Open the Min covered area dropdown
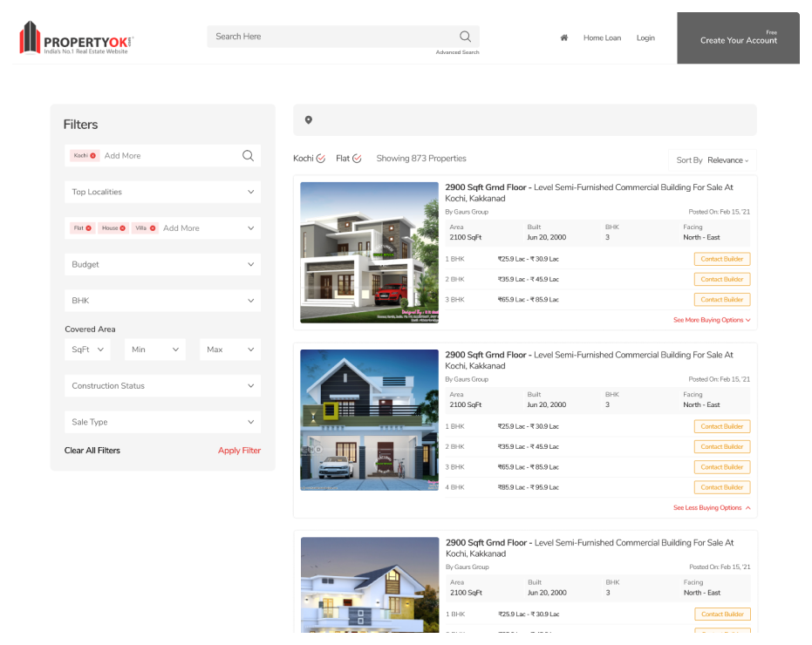Image resolution: width=812 pixels, height=645 pixels. coord(155,350)
